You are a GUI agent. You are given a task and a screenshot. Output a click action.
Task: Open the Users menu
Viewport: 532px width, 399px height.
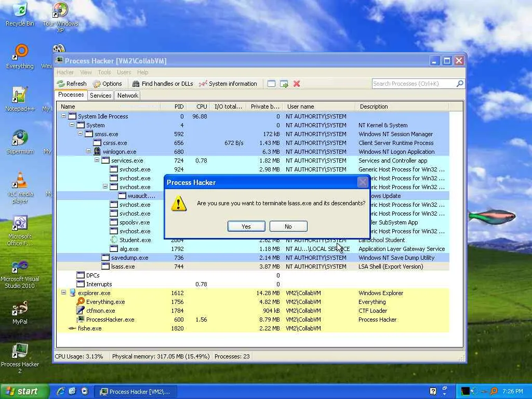124,72
